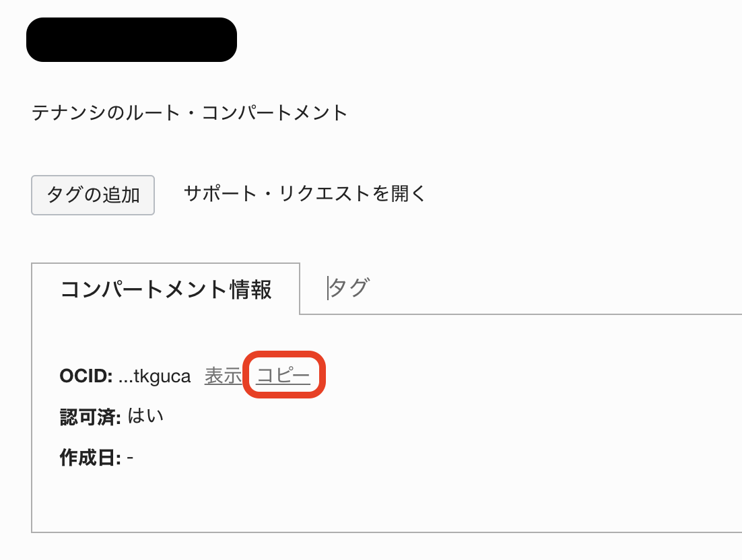The width and height of the screenshot is (742, 560).
Task: Open the タグ tab
Action: (349, 288)
